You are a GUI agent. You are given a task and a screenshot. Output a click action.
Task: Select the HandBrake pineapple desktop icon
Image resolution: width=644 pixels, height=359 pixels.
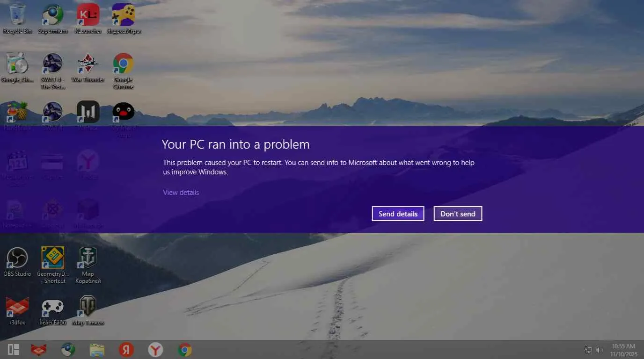click(x=17, y=115)
